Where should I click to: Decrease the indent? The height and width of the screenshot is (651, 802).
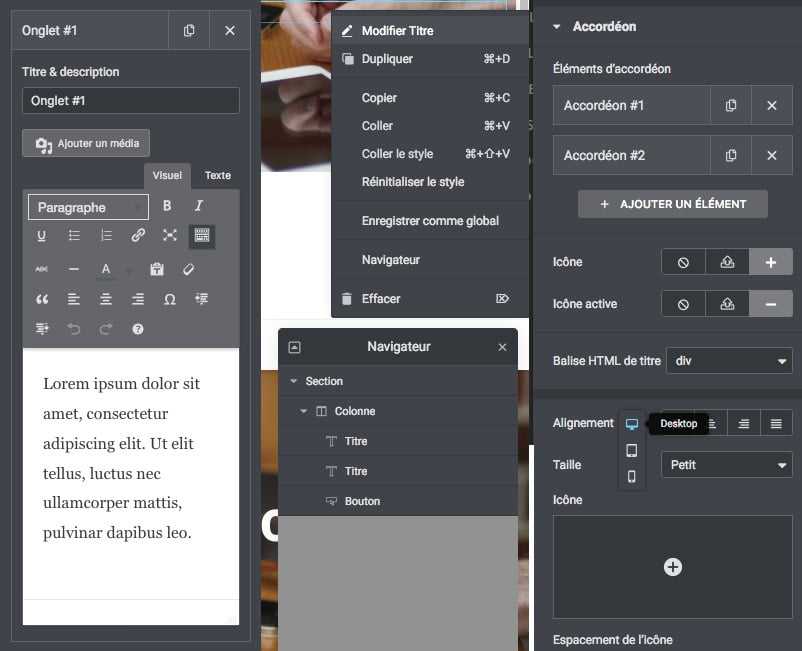tap(202, 299)
